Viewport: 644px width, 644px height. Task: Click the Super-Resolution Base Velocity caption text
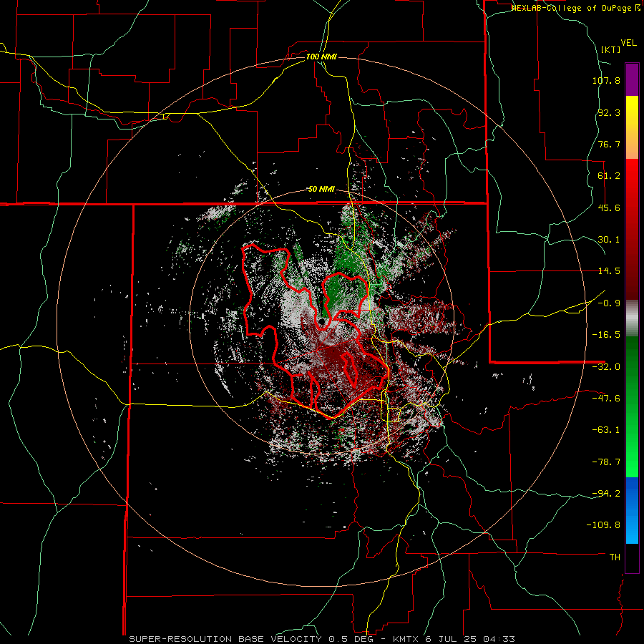click(x=321, y=639)
